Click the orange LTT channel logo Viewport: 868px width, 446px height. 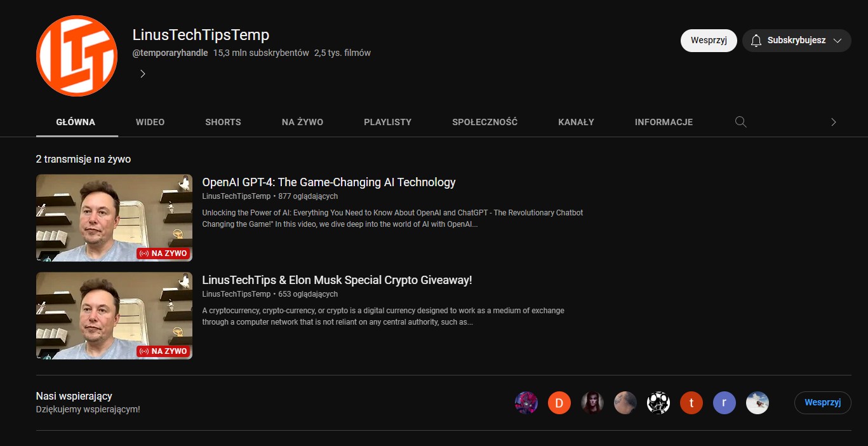[x=77, y=56]
